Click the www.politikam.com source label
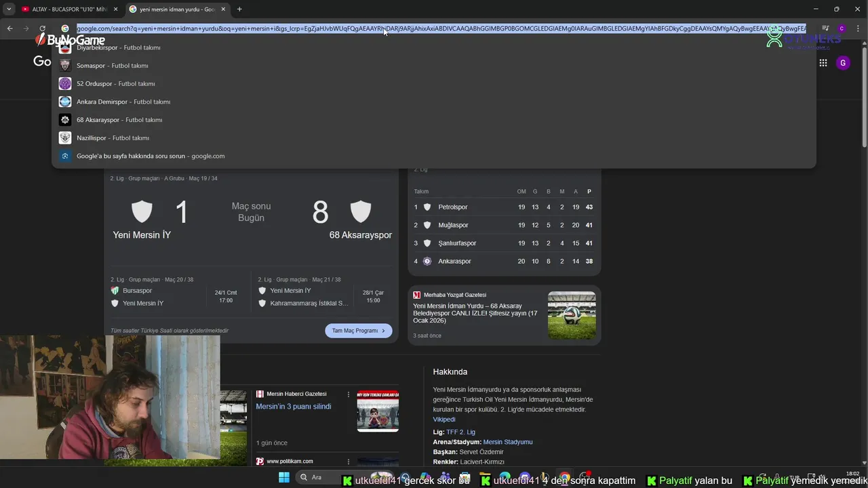The image size is (868, 488). coord(290,462)
